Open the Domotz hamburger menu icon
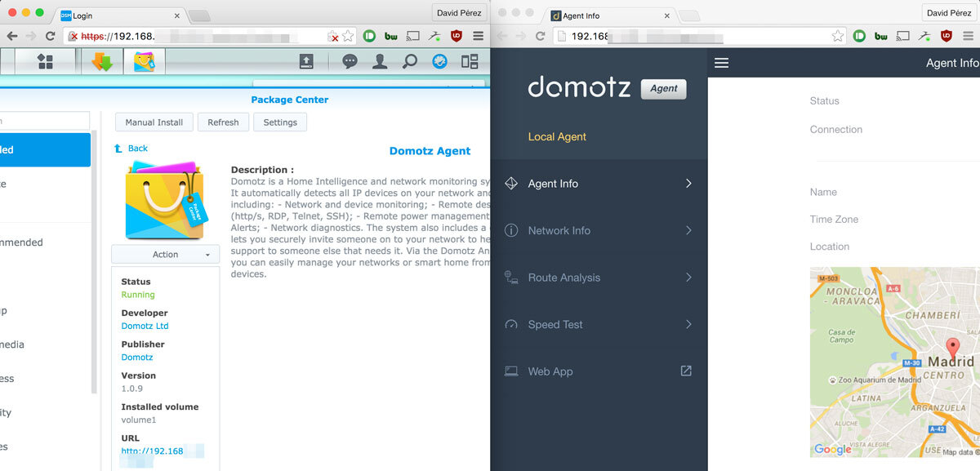Image resolution: width=980 pixels, height=471 pixels. [x=721, y=63]
